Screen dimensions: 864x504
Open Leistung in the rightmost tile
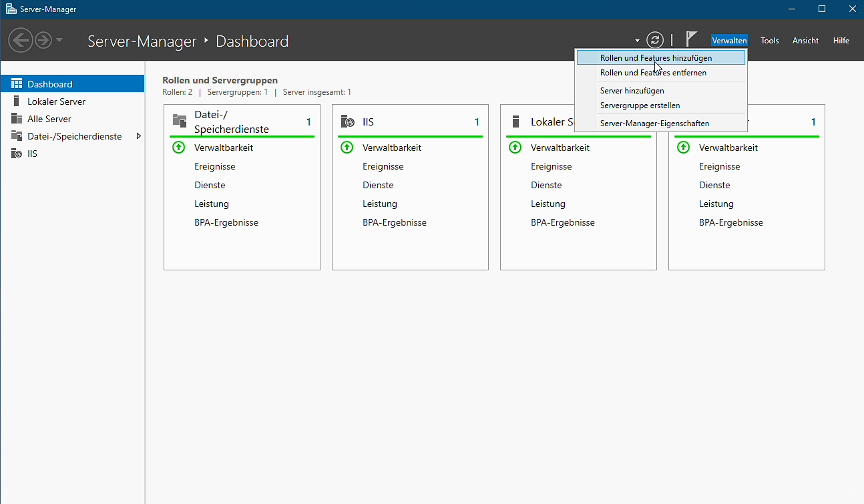click(716, 204)
